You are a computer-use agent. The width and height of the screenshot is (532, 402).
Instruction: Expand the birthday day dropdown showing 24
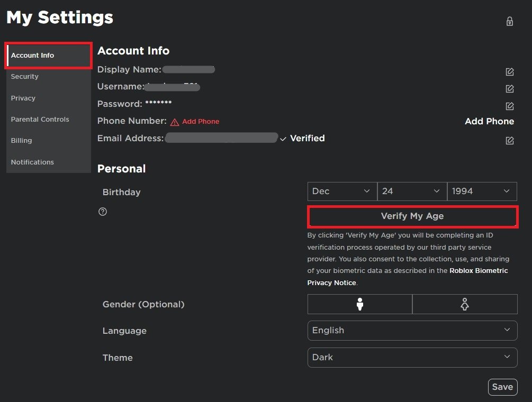pyautogui.click(x=411, y=191)
